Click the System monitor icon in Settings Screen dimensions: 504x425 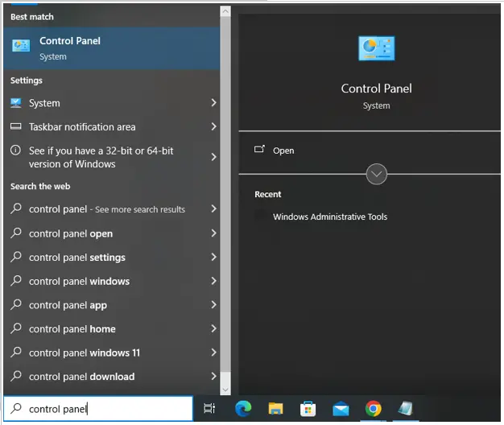(x=16, y=103)
